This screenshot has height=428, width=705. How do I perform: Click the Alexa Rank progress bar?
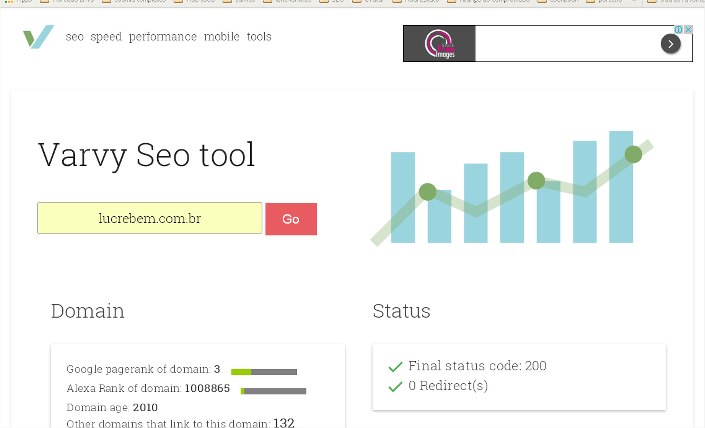tap(273, 391)
